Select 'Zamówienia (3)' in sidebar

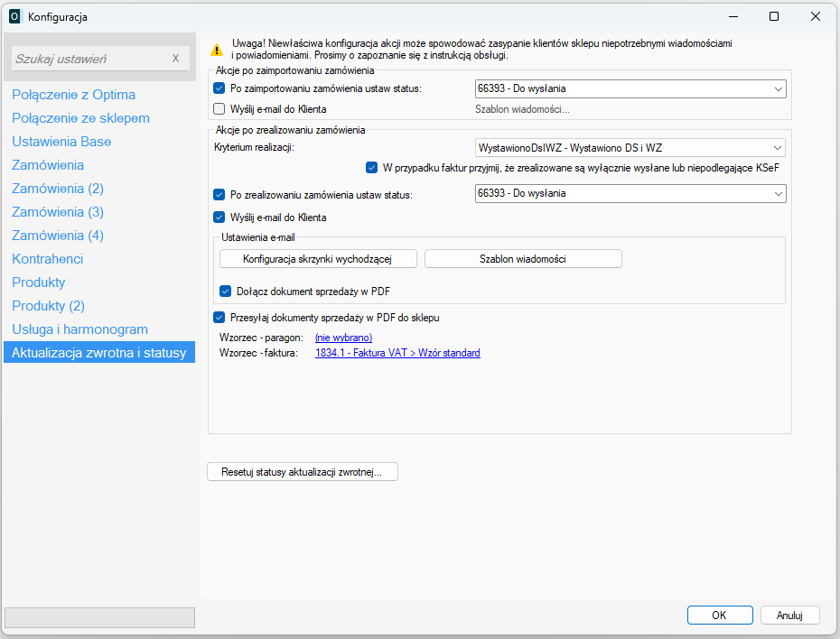pos(58,212)
